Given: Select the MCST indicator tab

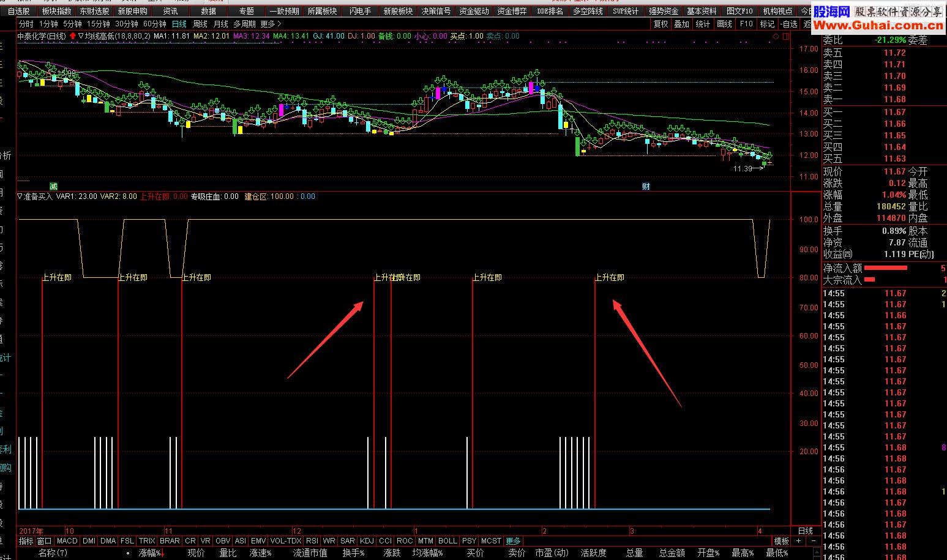Looking at the screenshot, I should (x=491, y=541).
